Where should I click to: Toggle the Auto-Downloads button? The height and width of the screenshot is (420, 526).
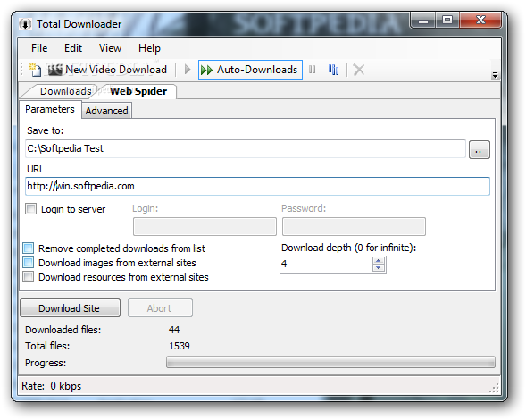coord(250,70)
